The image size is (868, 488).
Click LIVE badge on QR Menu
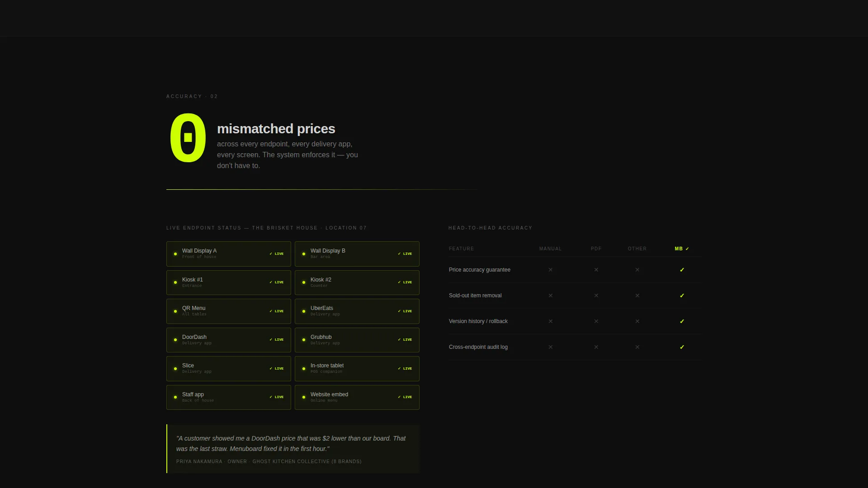coord(277,311)
